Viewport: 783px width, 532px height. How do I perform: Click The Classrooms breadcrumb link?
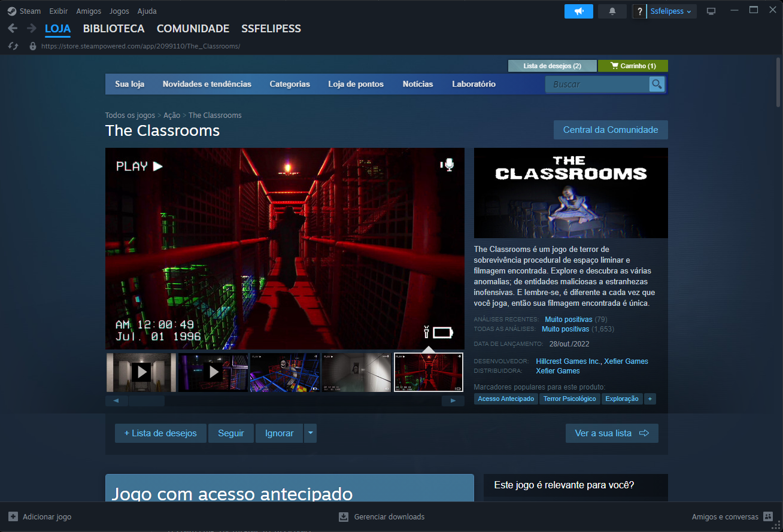point(215,115)
